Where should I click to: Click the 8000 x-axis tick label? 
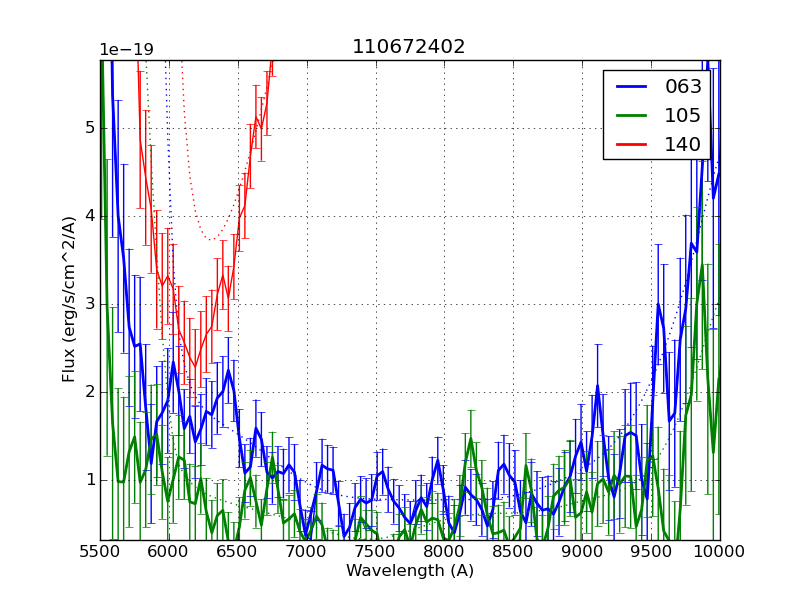tap(444, 550)
